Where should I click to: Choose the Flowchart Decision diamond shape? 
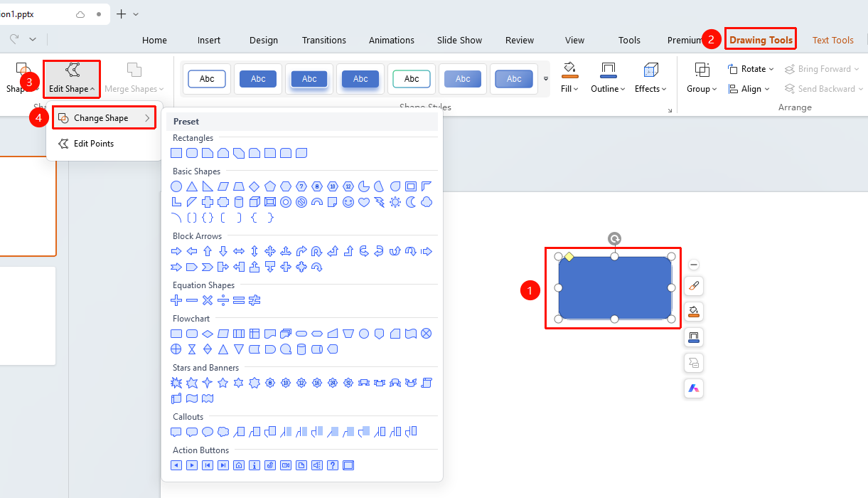(x=208, y=334)
